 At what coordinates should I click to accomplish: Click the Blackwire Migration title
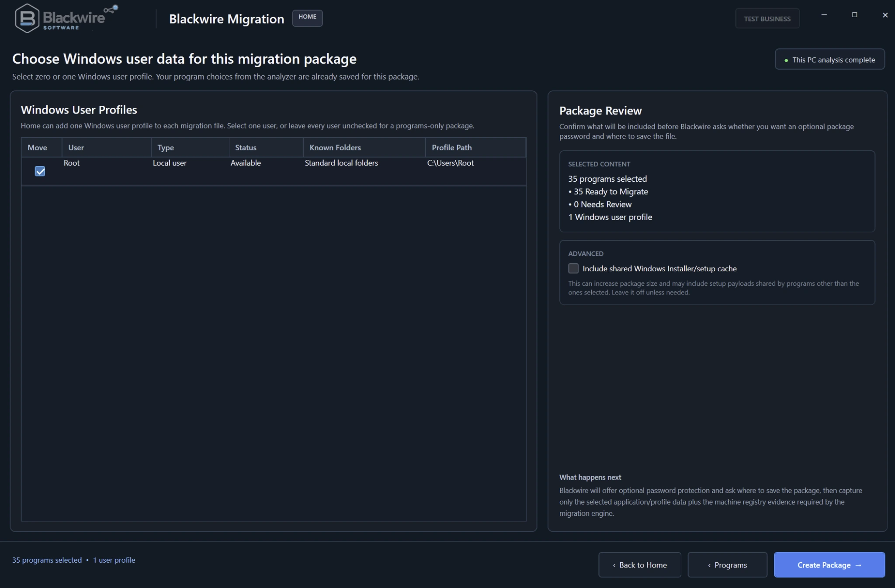(x=226, y=19)
